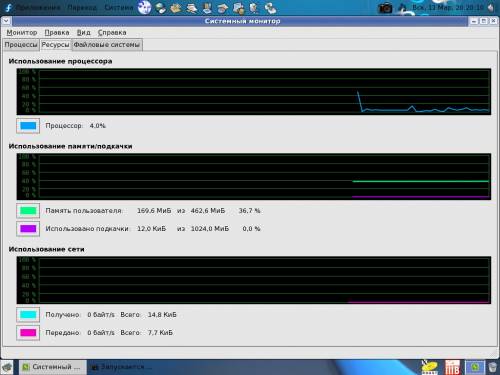Click the yellow tray icon in bottom panel

[429, 367]
